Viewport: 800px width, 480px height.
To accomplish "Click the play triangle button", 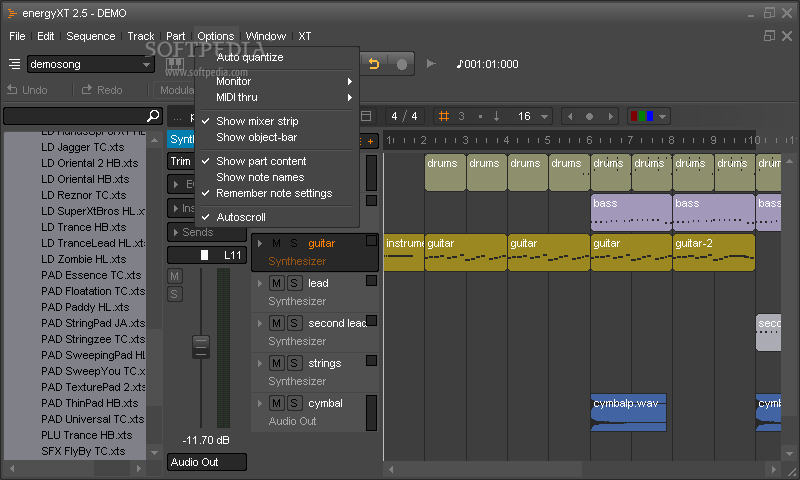I will pos(431,64).
